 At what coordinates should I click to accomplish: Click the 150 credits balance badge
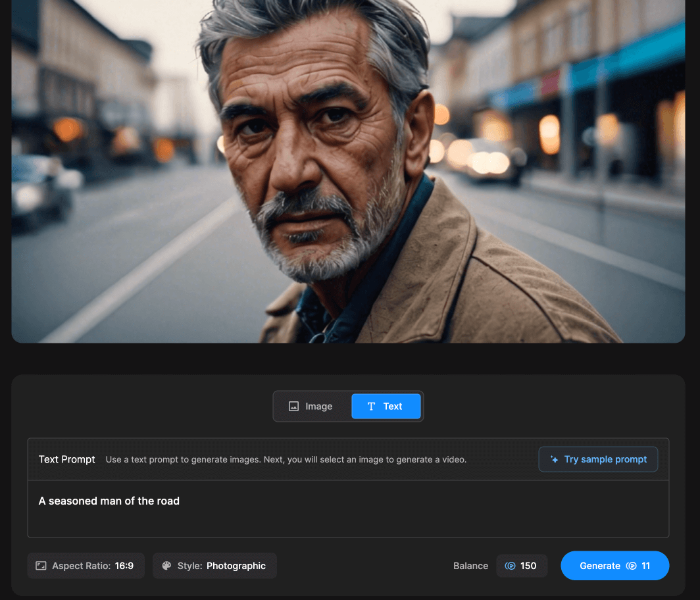point(521,566)
